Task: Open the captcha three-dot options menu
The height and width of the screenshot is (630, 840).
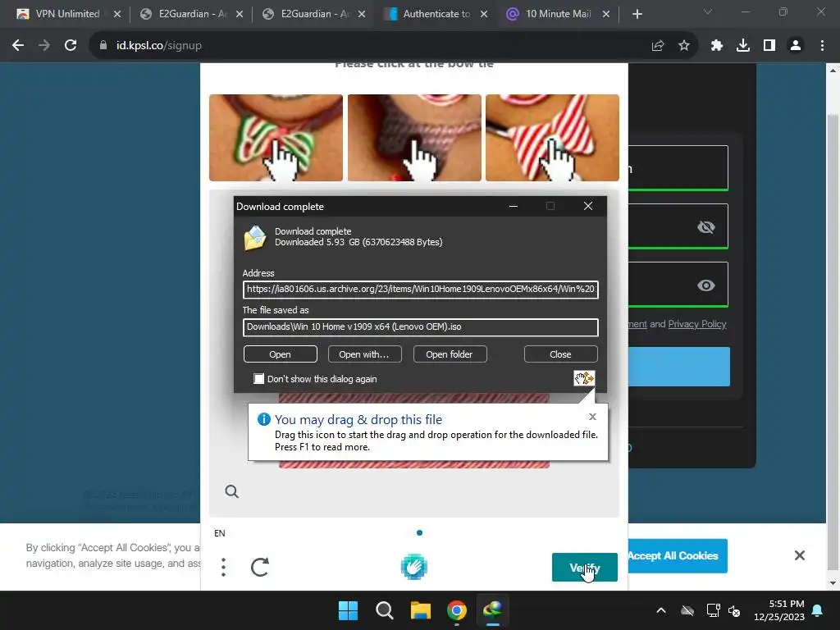Action: click(223, 567)
